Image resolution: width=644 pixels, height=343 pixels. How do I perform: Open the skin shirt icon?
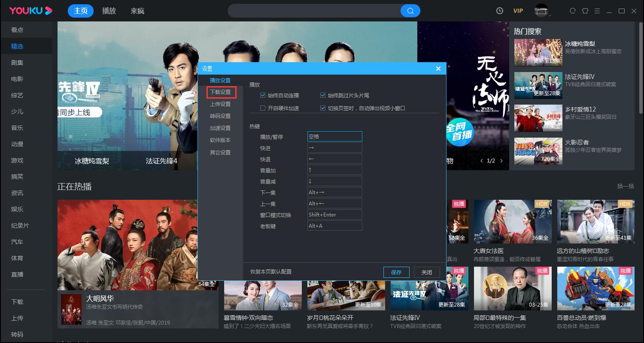(x=585, y=11)
